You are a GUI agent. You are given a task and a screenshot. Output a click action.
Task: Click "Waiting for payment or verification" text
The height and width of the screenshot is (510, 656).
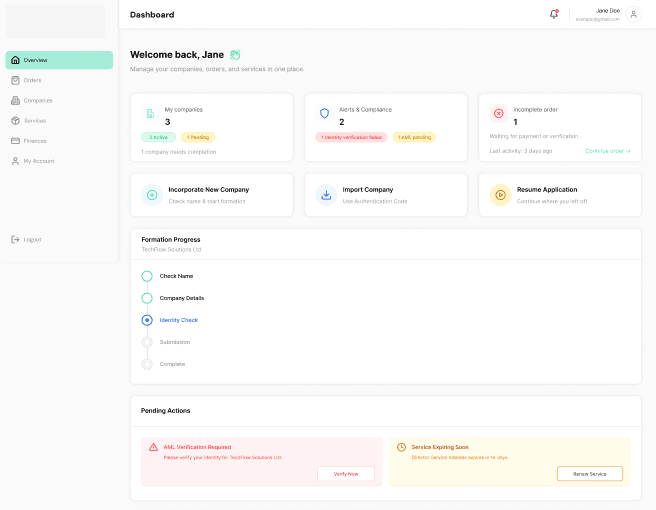point(534,136)
